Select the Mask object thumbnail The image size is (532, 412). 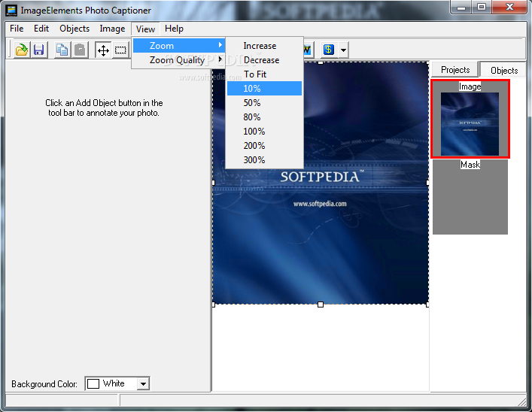470,197
